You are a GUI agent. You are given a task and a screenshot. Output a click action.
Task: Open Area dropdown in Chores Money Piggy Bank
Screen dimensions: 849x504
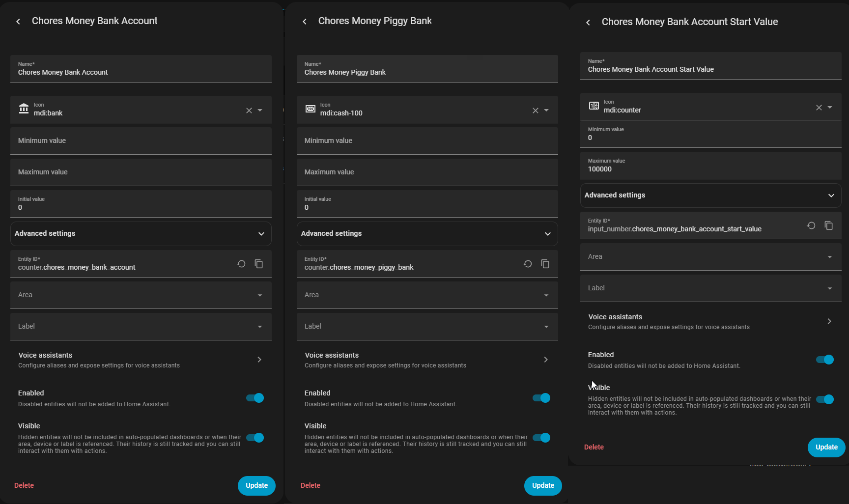tap(427, 295)
